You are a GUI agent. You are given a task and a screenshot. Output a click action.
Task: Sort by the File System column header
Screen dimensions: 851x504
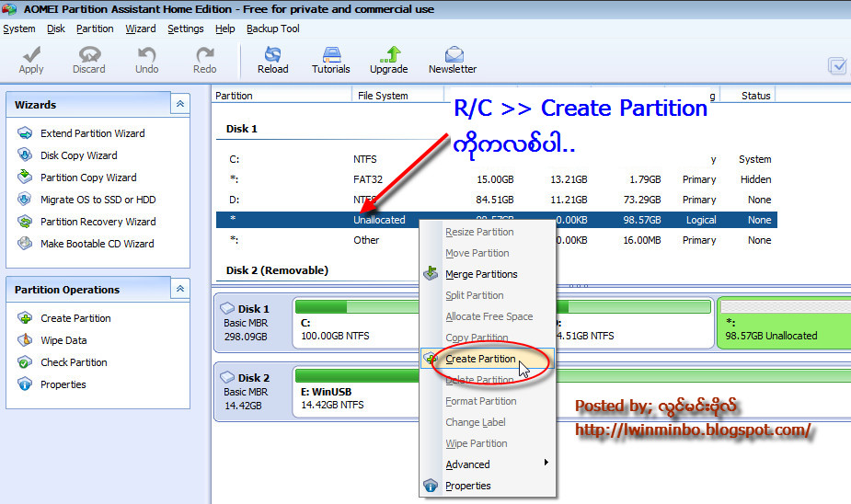coord(397,96)
